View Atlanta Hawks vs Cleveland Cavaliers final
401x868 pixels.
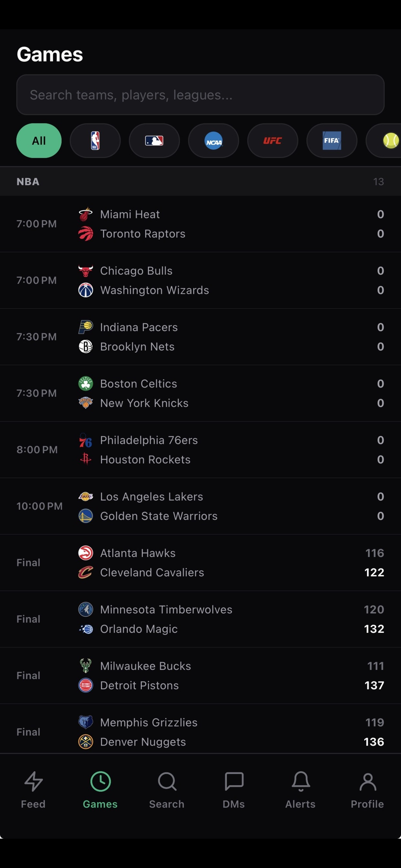point(200,563)
